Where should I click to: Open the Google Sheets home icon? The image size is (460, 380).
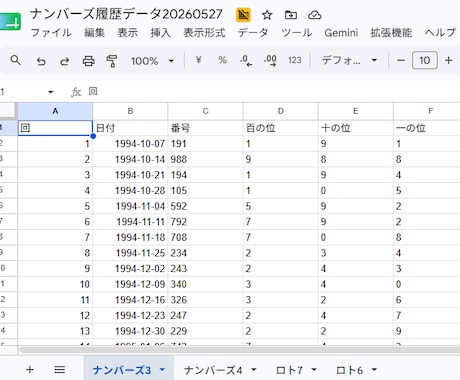[x=11, y=22]
